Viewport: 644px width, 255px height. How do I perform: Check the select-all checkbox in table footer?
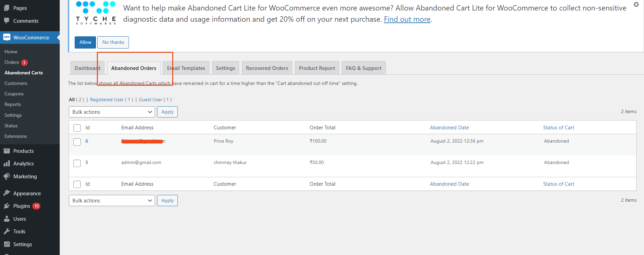pos(77,184)
